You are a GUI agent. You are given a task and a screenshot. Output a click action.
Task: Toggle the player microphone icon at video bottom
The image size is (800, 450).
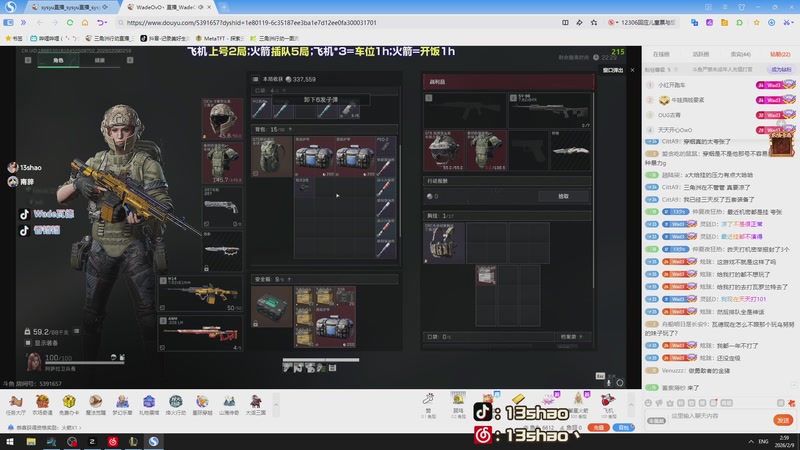coord(609,383)
